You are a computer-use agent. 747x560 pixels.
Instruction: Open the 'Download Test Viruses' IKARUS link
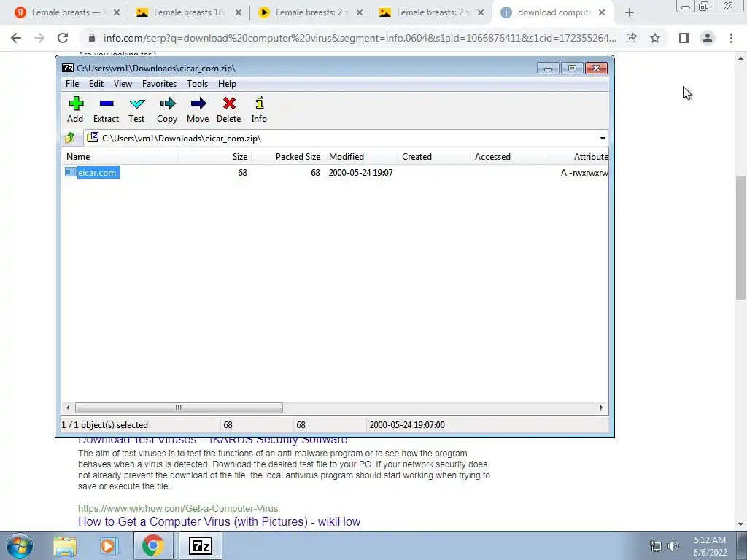(x=212, y=440)
